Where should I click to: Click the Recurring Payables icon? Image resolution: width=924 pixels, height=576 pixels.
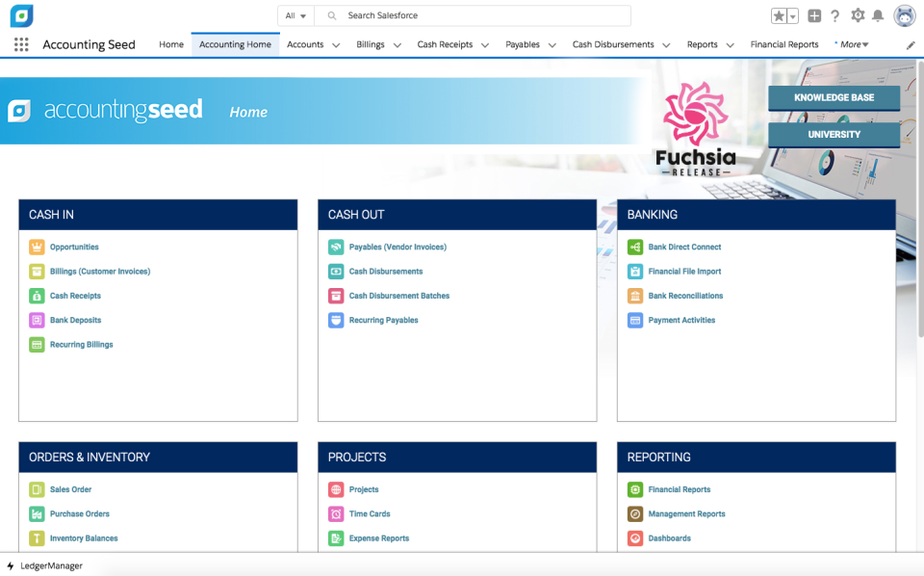pyautogui.click(x=336, y=320)
